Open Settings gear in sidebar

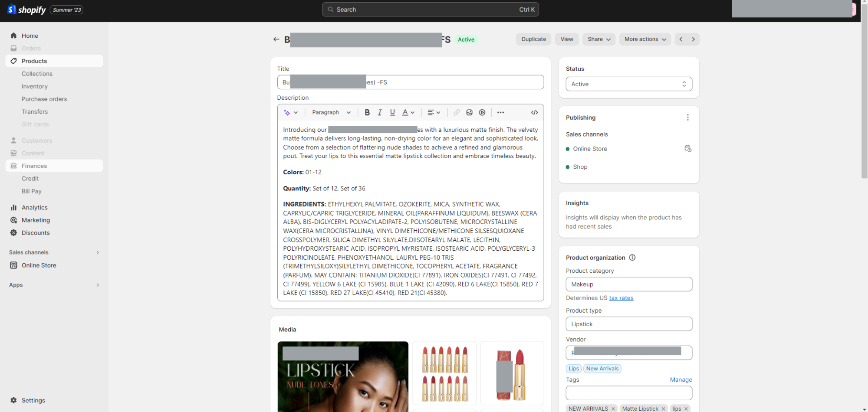(13, 400)
